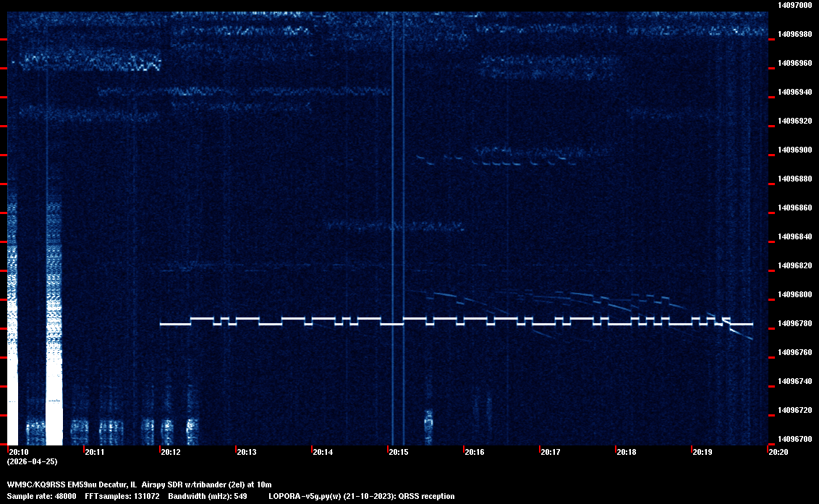Click the EM59nu Decatur, IL location text

click(102, 484)
